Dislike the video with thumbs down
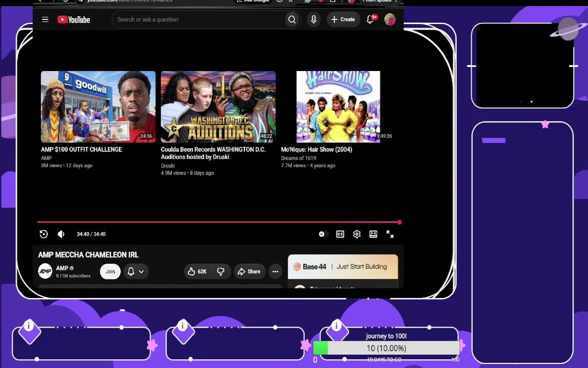The image size is (588, 368). click(220, 271)
